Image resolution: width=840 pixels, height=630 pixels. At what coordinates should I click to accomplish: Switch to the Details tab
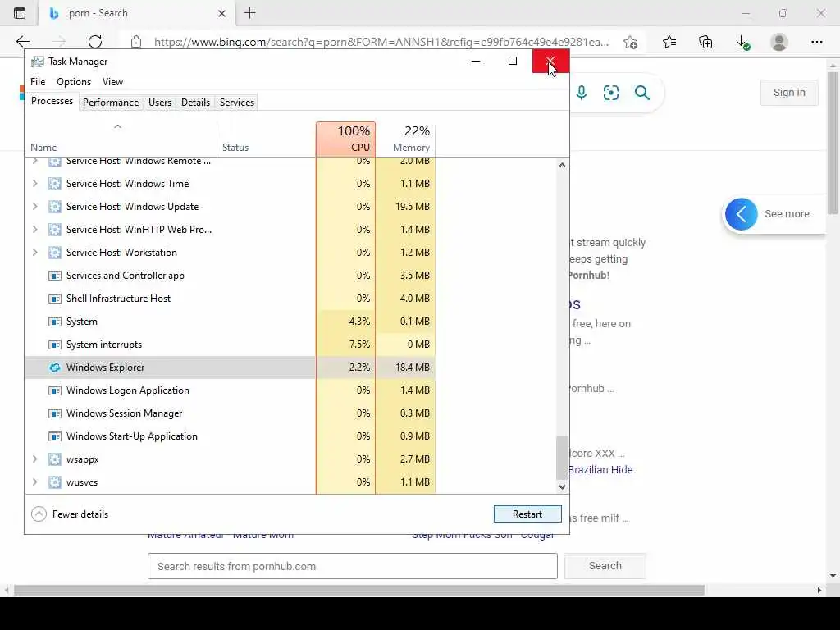click(x=195, y=103)
